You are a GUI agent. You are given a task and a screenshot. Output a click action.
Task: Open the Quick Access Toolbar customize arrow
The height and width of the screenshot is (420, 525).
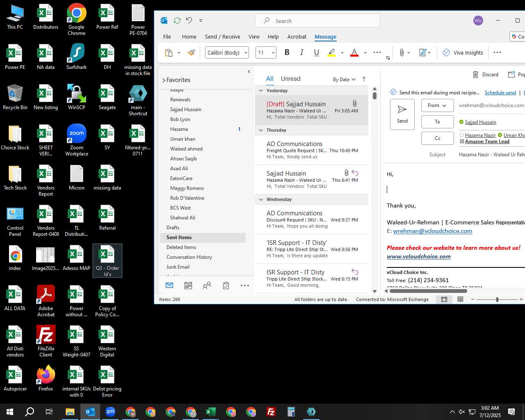click(x=201, y=20)
